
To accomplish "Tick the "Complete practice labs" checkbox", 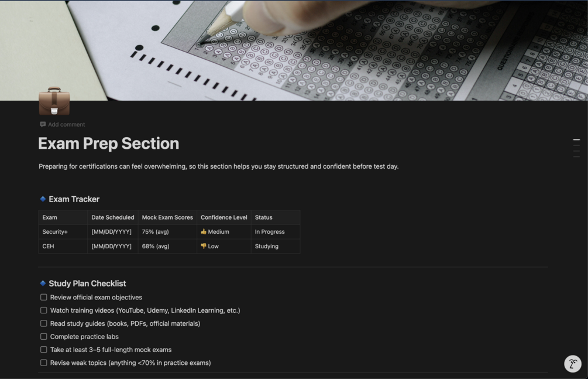I will click(x=44, y=337).
